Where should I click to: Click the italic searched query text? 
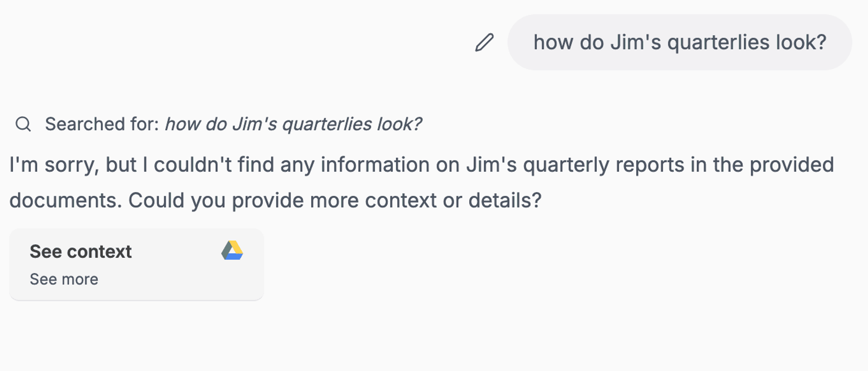tap(293, 124)
